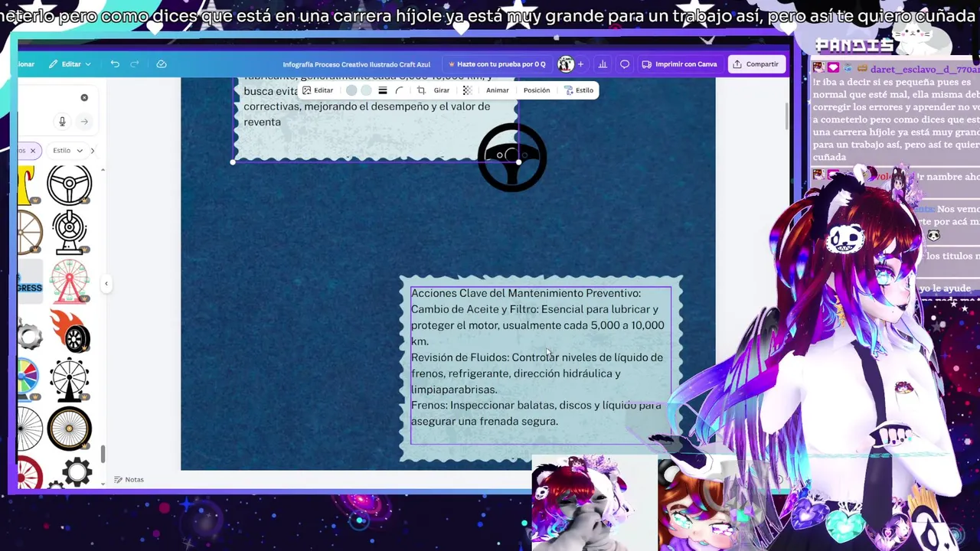Select the outlined steering wheel graphic
Image resolution: width=980 pixels, height=551 pixels.
(70, 184)
